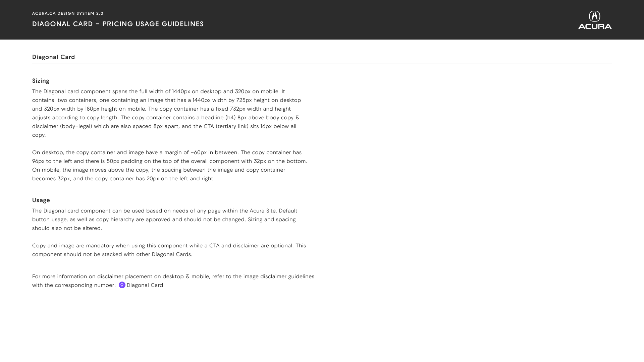
Task: Click the ACURA wordmark in header
Action: (x=595, y=26)
